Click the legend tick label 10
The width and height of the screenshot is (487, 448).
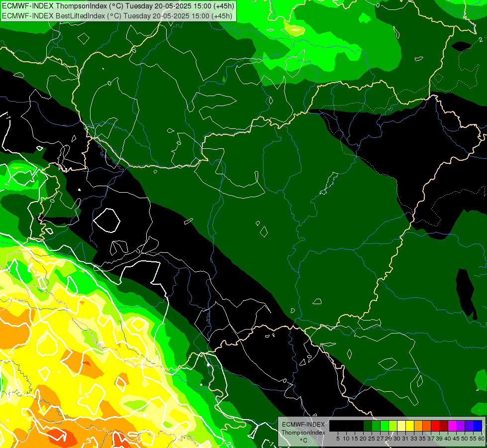coord(346,439)
